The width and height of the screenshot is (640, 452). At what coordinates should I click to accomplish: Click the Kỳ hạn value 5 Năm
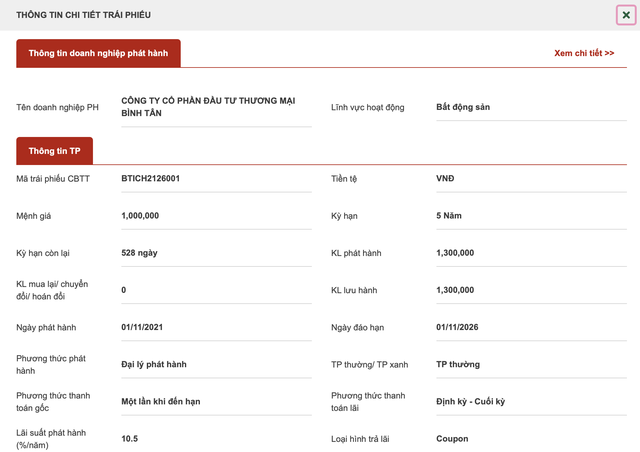pos(531,216)
